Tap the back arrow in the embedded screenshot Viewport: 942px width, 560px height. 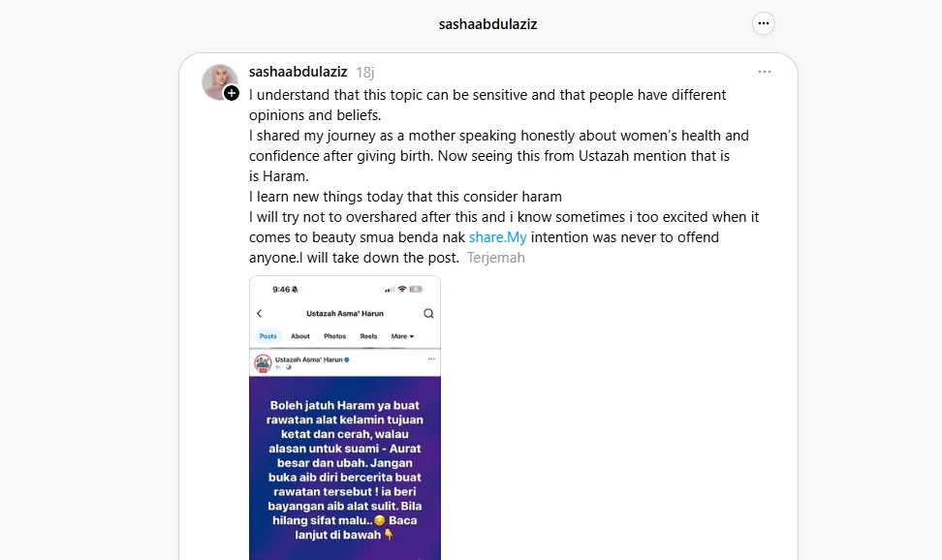(x=260, y=314)
